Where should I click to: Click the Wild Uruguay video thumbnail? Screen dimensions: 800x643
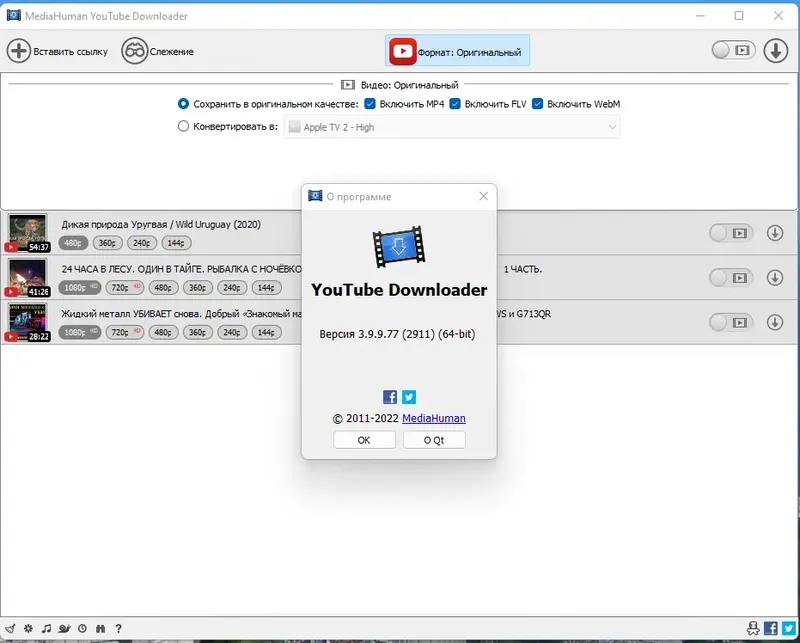(26, 232)
